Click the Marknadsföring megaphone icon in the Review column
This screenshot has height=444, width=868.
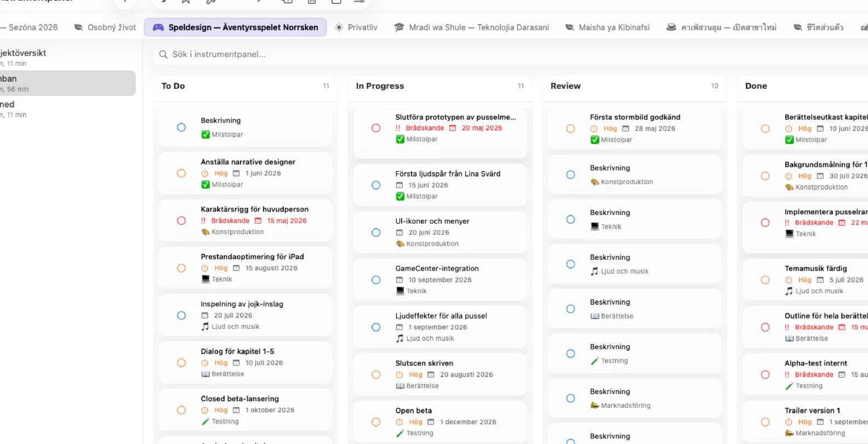pyautogui.click(x=595, y=405)
